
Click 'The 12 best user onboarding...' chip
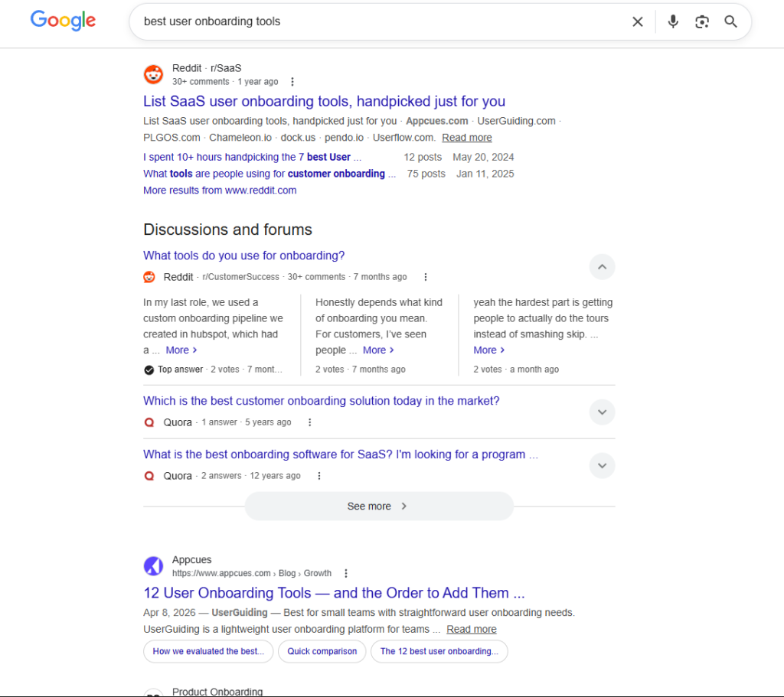click(x=439, y=651)
